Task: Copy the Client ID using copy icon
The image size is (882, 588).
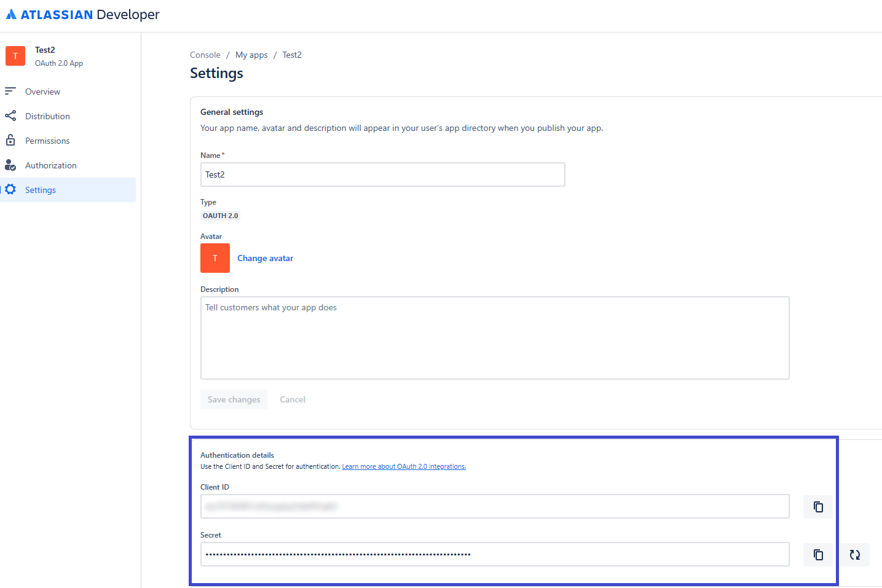Action: (x=817, y=506)
